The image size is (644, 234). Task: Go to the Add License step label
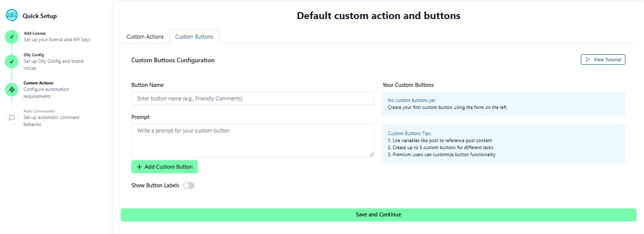tap(35, 33)
